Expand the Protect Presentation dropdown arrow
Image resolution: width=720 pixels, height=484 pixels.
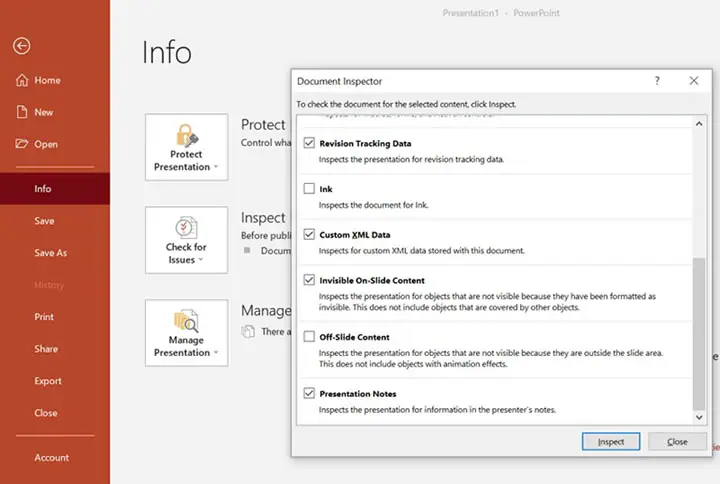point(216,167)
